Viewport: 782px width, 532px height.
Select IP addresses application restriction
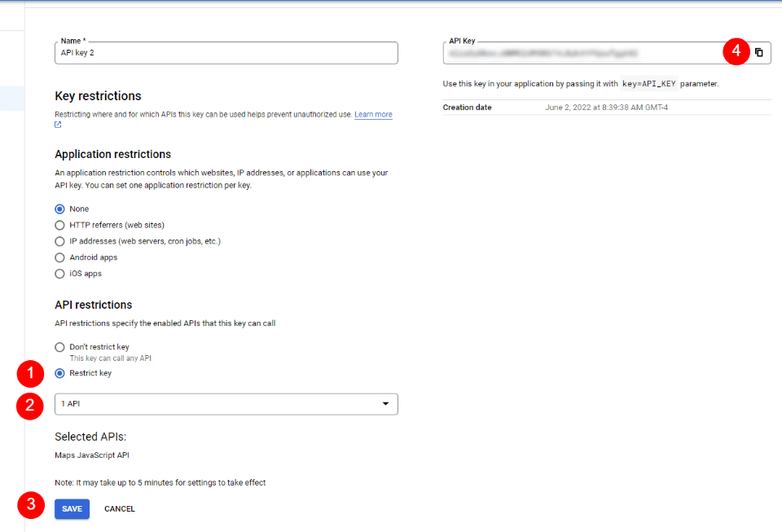59,241
